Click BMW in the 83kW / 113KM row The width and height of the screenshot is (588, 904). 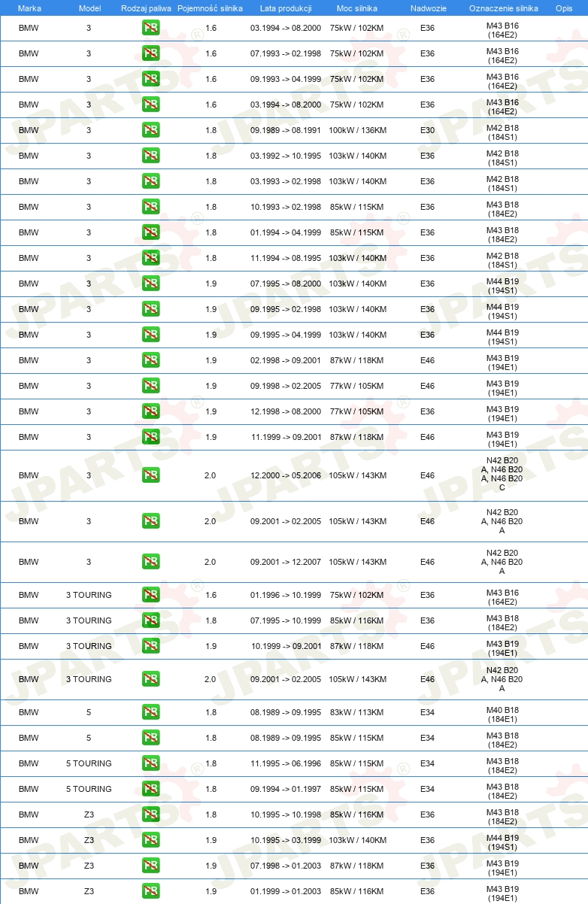29,712
